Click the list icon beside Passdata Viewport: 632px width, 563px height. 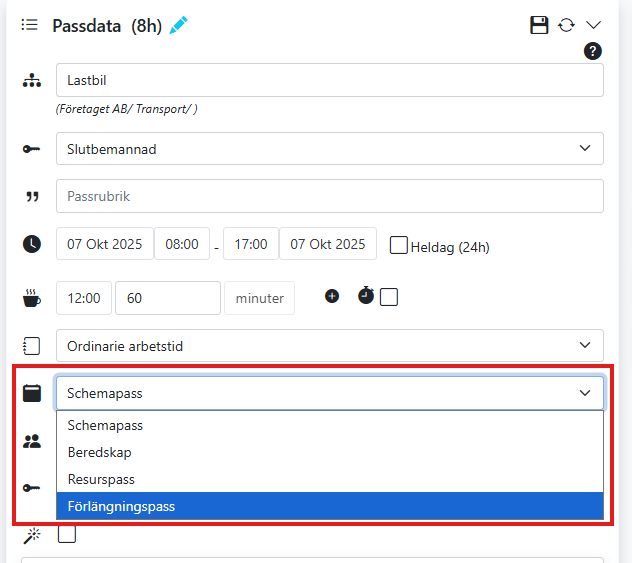click(30, 25)
